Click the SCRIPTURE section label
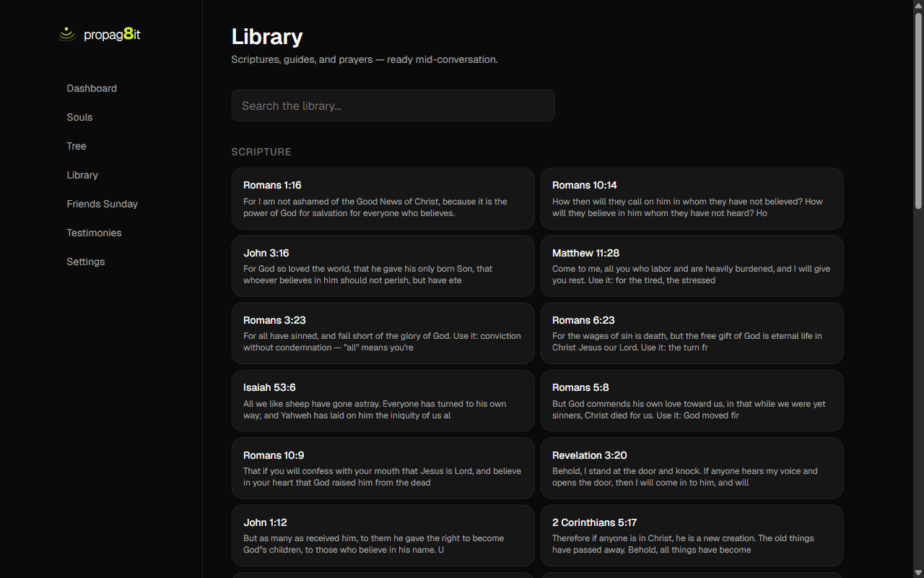This screenshot has width=924, height=578. 261,152
